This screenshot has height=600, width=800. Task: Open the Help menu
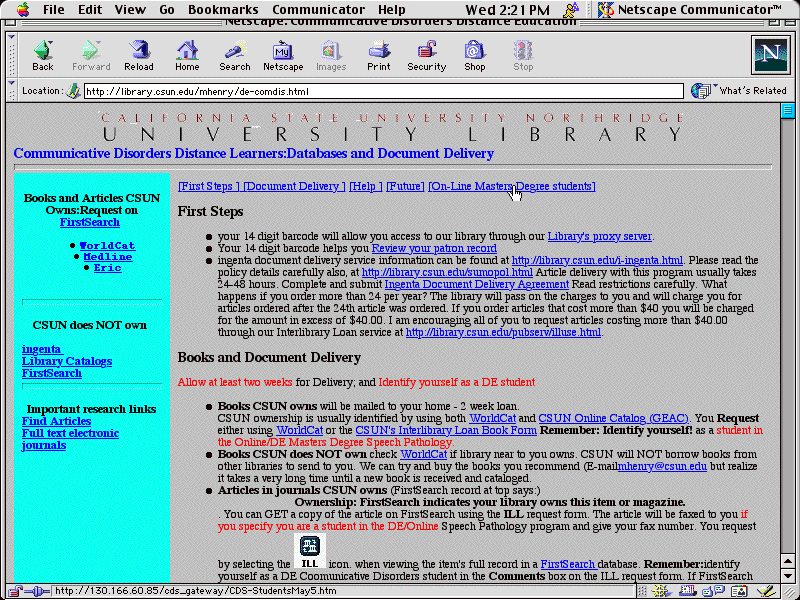click(x=392, y=10)
